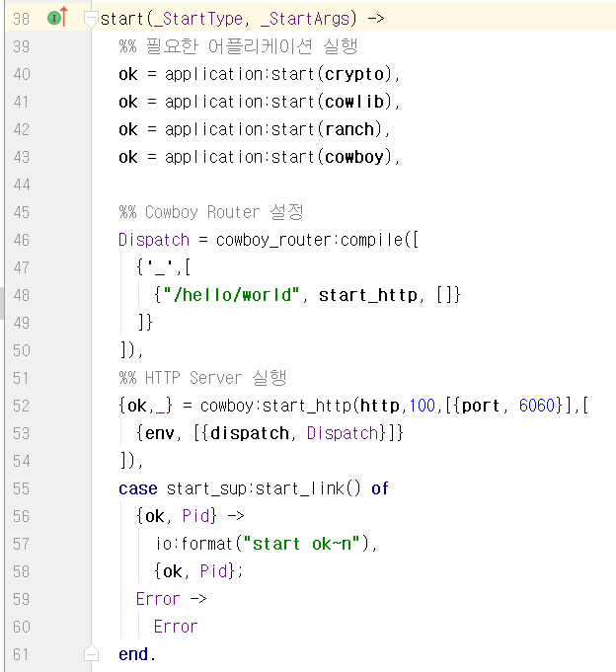This screenshot has height=672, width=616.
Task: Click Error pattern on line 59
Action: pyautogui.click(x=158, y=599)
